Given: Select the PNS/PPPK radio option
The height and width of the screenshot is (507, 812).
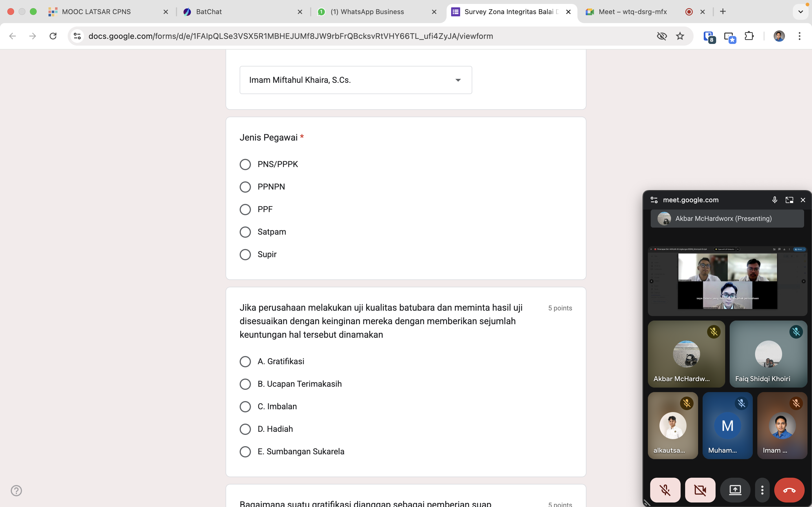Looking at the screenshot, I should [x=245, y=164].
